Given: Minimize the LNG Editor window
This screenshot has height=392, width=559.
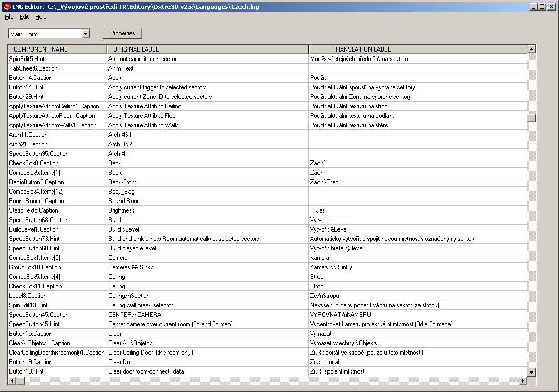Looking at the screenshot, I should (x=533, y=6).
